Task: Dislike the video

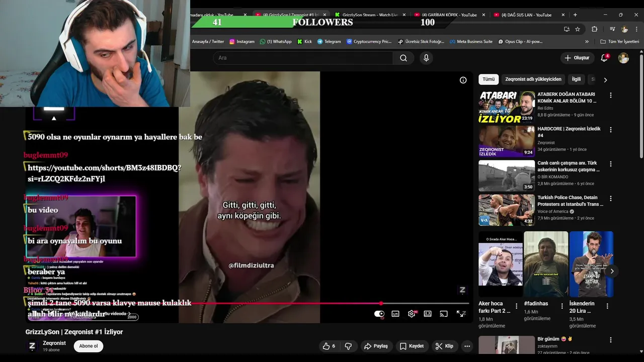Action: (x=348, y=346)
